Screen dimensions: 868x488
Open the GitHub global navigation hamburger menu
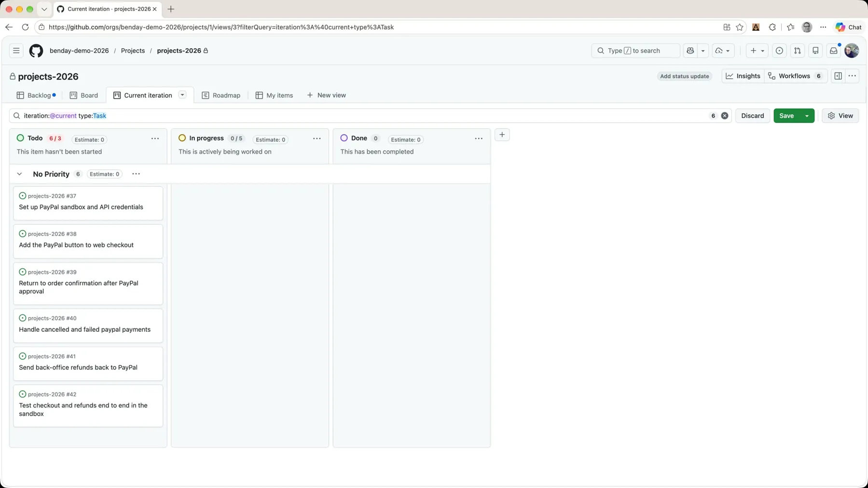pyautogui.click(x=16, y=51)
